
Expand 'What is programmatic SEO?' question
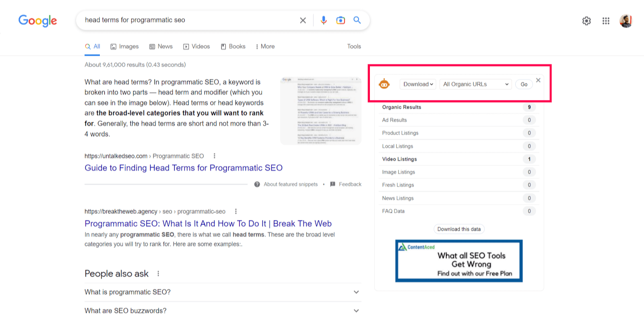tap(223, 292)
